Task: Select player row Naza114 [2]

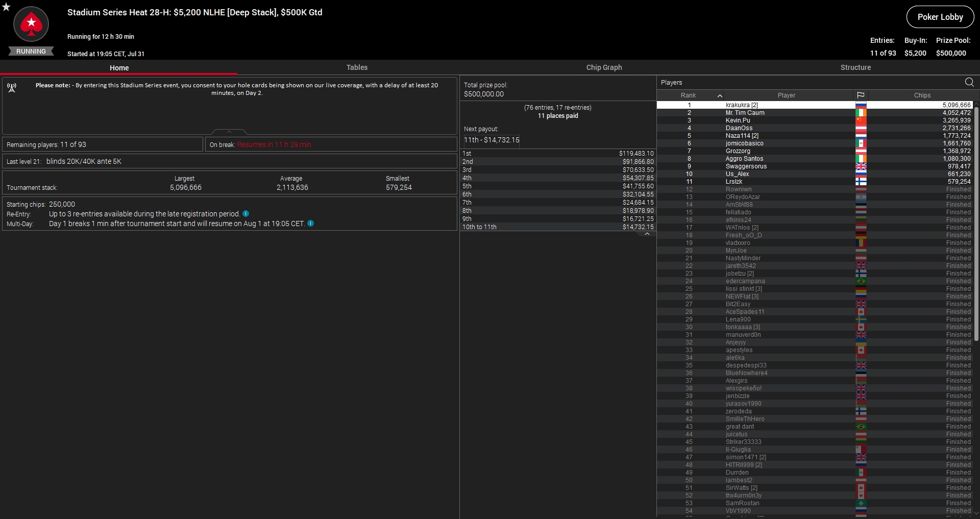Action: coord(815,136)
